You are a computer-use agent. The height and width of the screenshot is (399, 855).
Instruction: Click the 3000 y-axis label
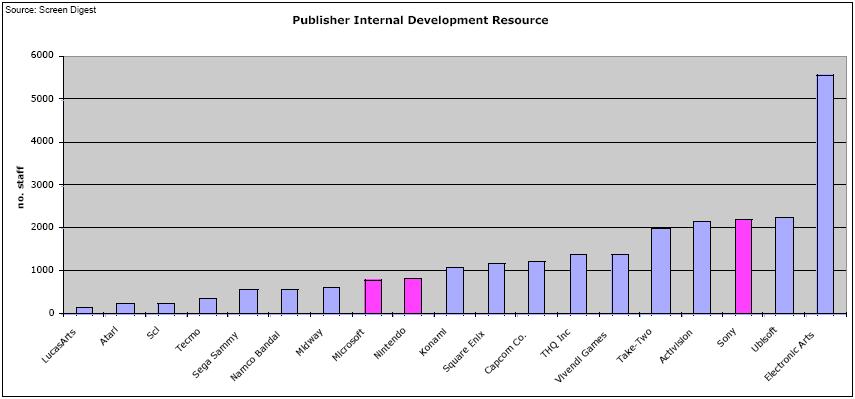coord(43,185)
